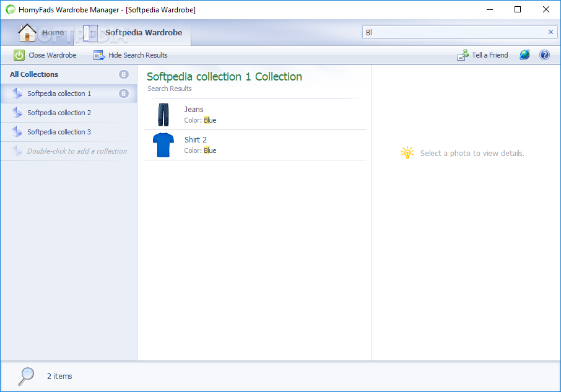Open the Home tab house icon
The width and height of the screenshot is (561, 392).
(x=27, y=33)
